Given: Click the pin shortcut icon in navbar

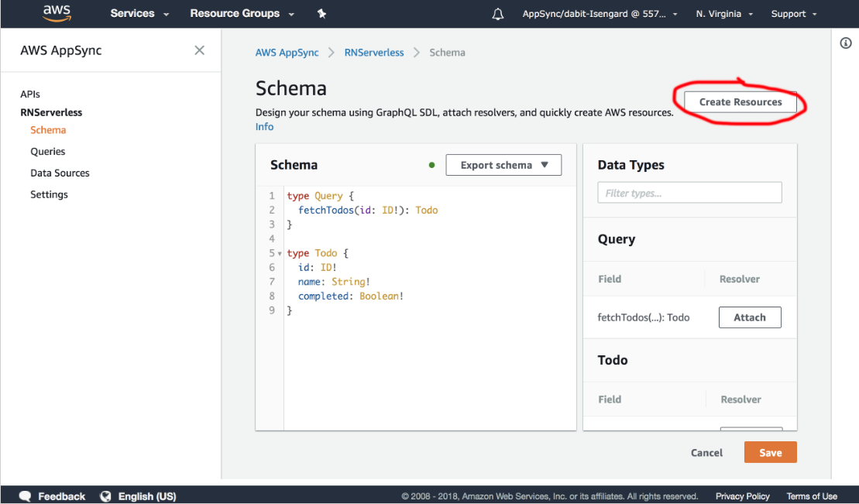Looking at the screenshot, I should (x=321, y=14).
